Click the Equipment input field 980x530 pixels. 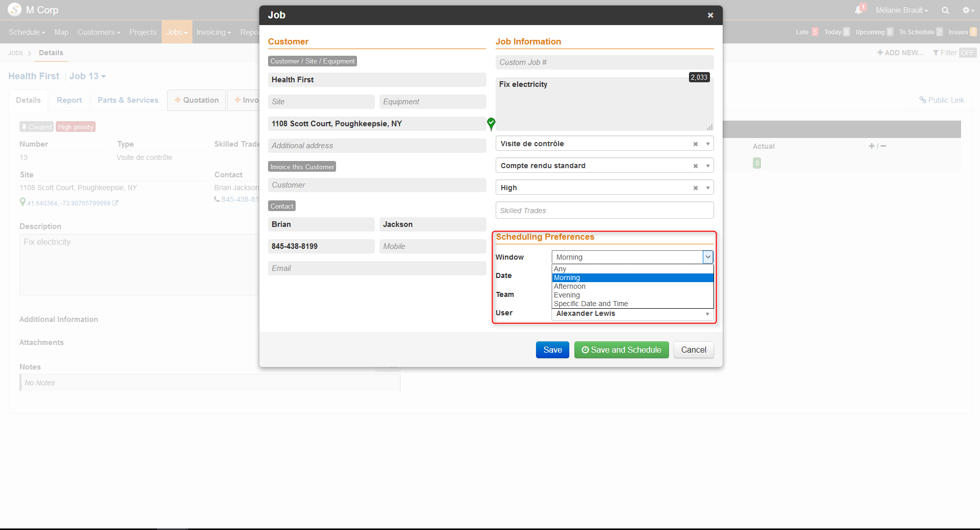(x=433, y=102)
